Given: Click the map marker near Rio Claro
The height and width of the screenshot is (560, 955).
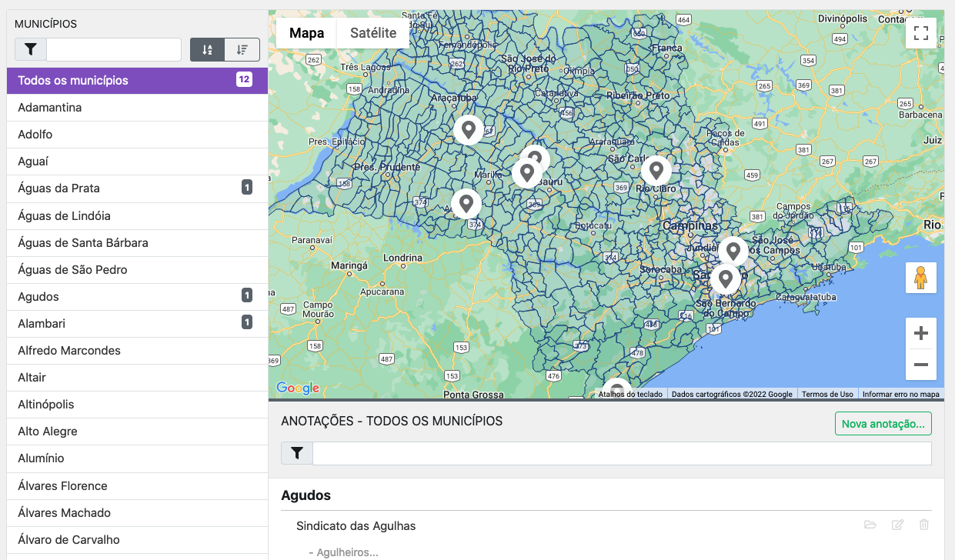Looking at the screenshot, I should point(656,170).
